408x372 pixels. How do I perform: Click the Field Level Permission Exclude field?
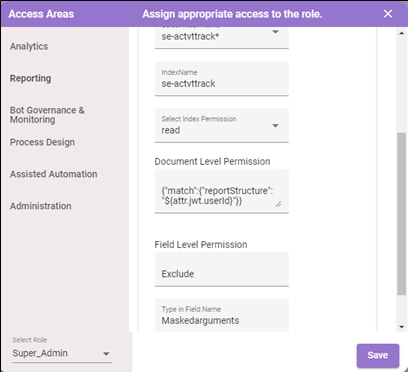(x=222, y=269)
